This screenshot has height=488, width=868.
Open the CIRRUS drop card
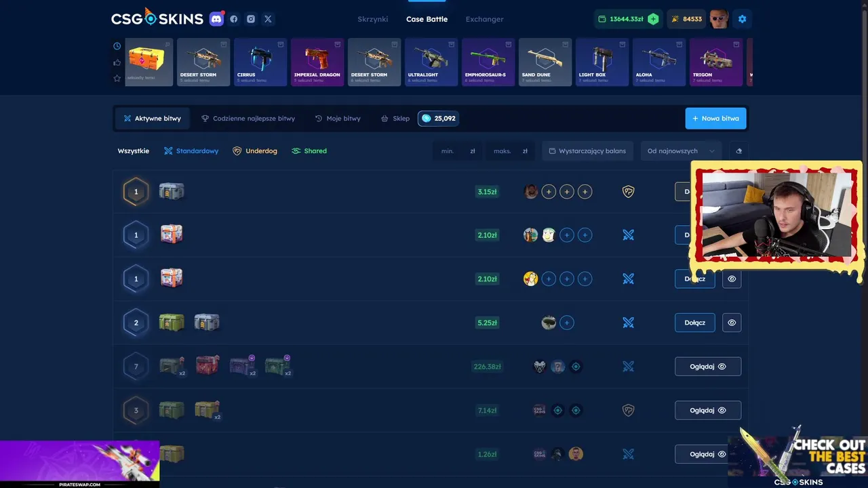point(260,62)
